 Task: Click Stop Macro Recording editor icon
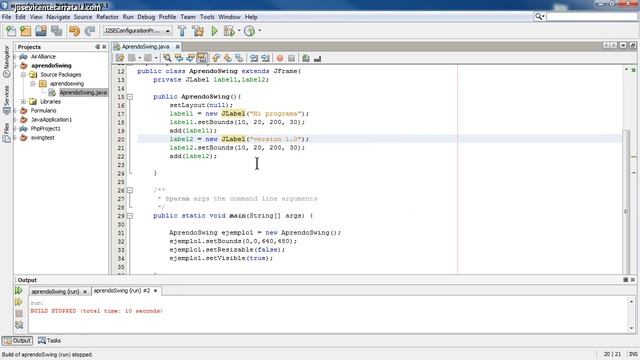[291, 58]
